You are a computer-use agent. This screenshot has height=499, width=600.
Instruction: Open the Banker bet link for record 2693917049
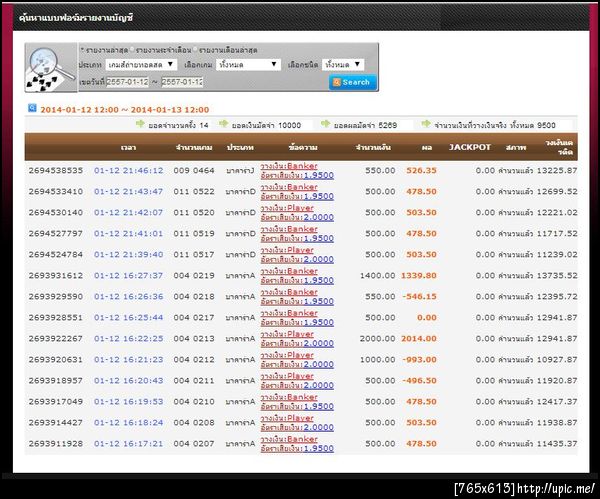[x=289, y=398]
